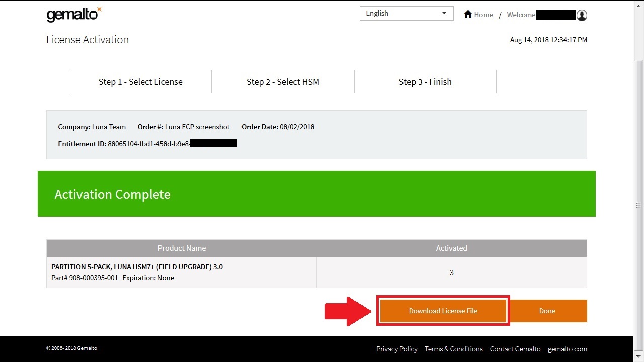Click the Done button

click(x=547, y=311)
